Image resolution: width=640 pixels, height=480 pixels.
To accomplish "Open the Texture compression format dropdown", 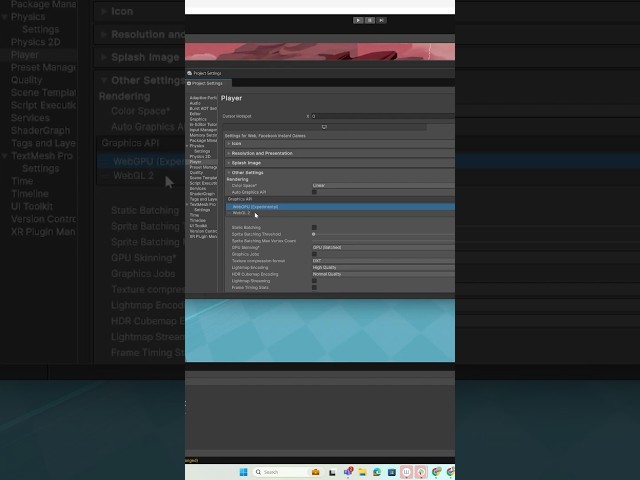I will click(x=383, y=260).
